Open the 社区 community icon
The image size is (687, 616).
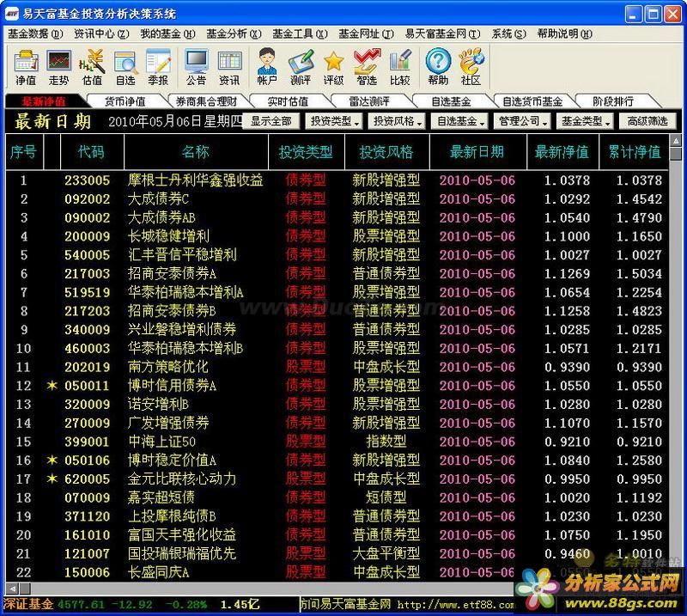[x=471, y=67]
